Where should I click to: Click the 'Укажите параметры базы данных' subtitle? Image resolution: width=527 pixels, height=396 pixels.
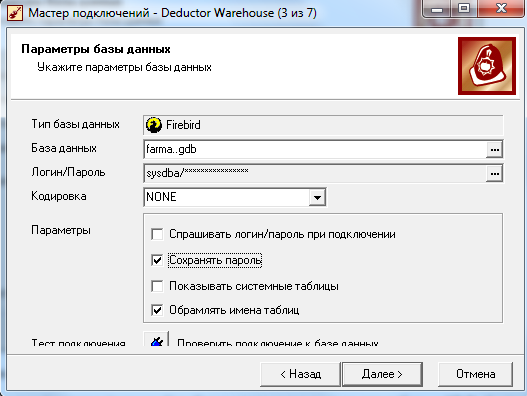tap(124, 68)
